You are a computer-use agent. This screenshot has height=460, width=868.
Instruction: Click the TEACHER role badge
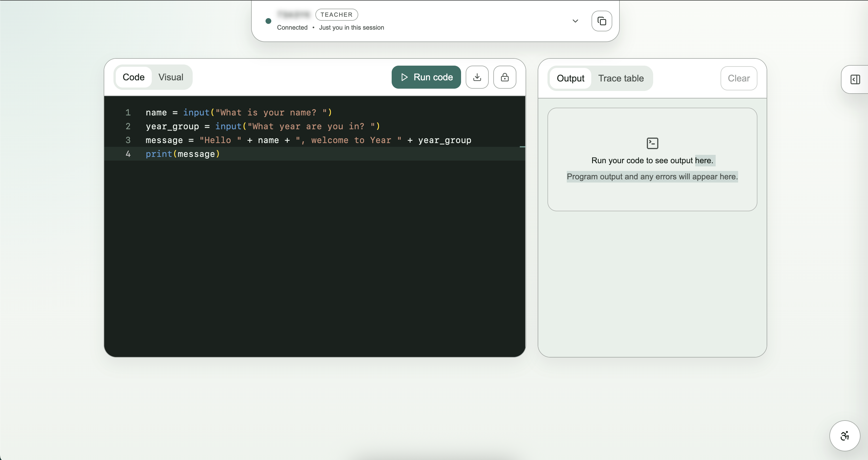pyautogui.click(x=336, y=14)
